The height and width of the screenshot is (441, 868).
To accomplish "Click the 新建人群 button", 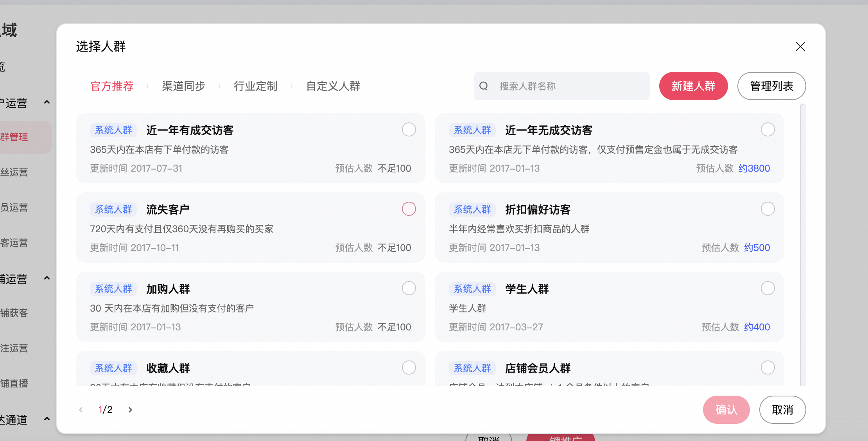I will click(x=693, y=86).
